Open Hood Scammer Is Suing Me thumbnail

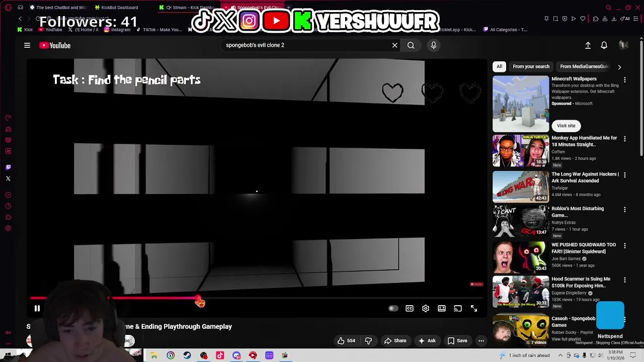point(521,292)
